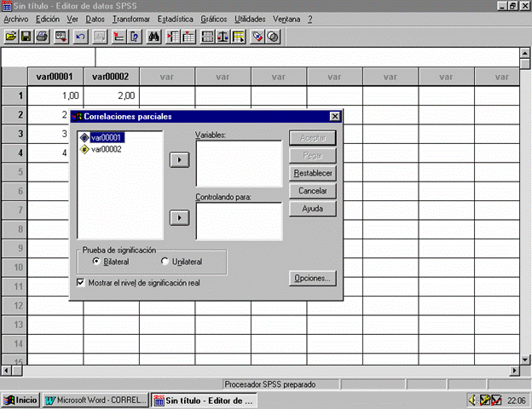Select row header 1
This screenshot has width=532, height=409.
14,95
